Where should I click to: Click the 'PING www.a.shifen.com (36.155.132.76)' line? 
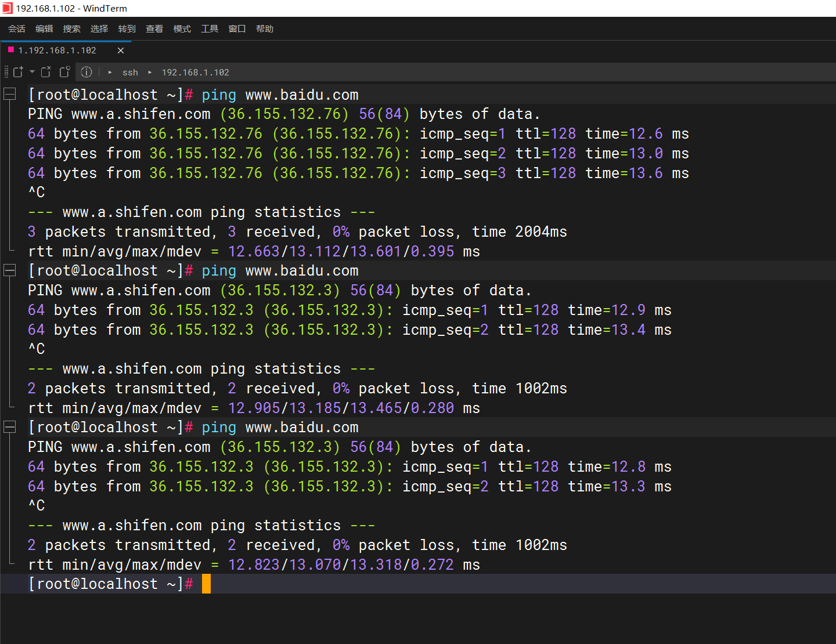point(284,114)
